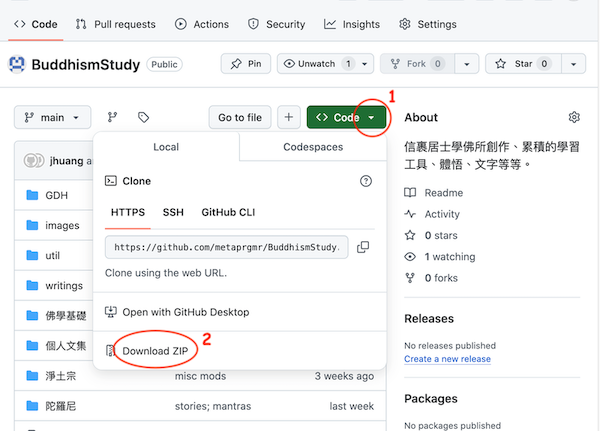Copy the clone URL to clipboard
The image size is (600, 431).
(363, 247)
